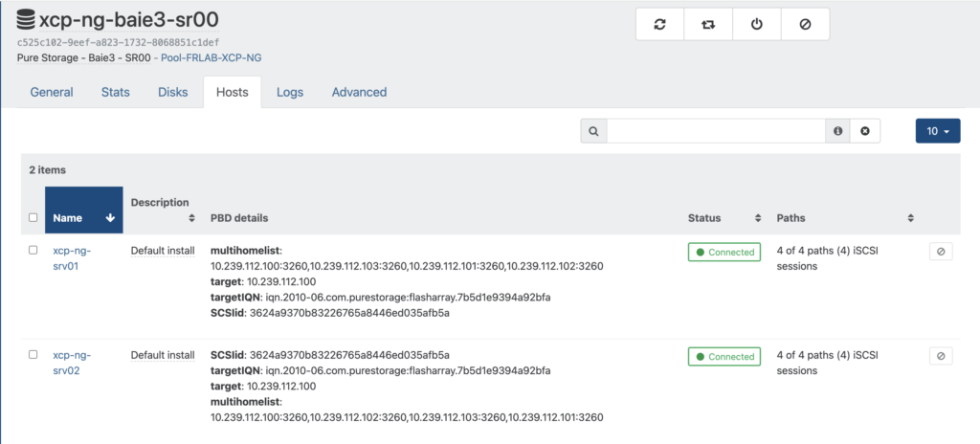980x444 pixels.
Task: Sort the table by the Status column
Action: (x=723, y=218)
